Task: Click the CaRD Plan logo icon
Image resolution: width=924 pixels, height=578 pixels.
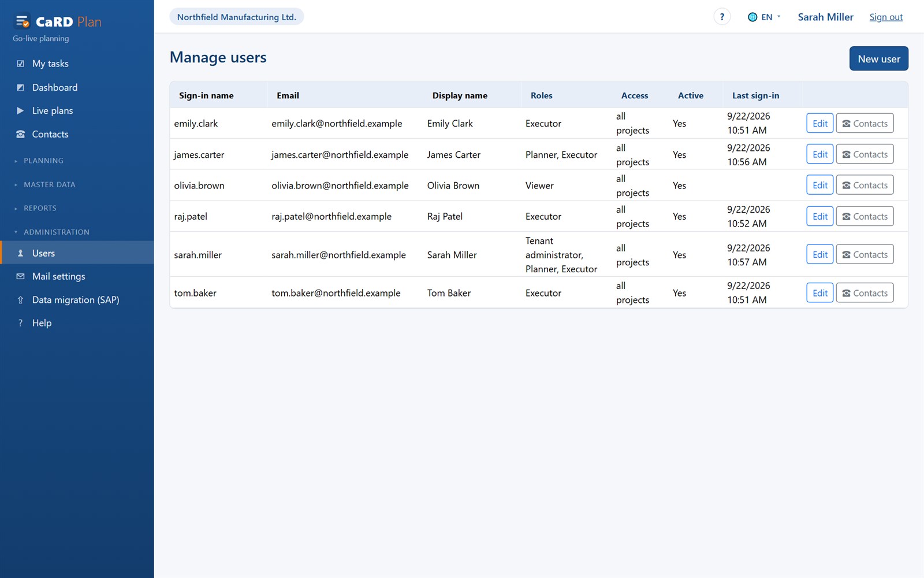Action: [22, 21]
